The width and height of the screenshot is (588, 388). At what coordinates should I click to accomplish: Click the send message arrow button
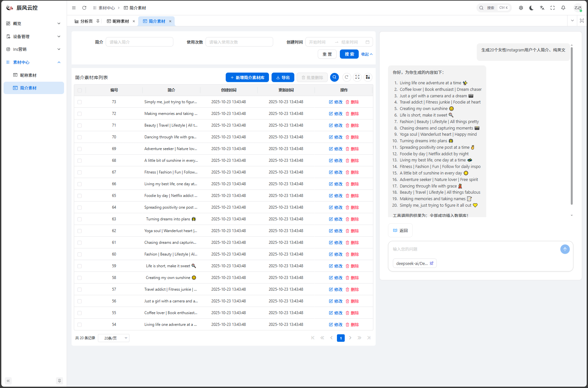pyautogui.click(x=565, y=249)
